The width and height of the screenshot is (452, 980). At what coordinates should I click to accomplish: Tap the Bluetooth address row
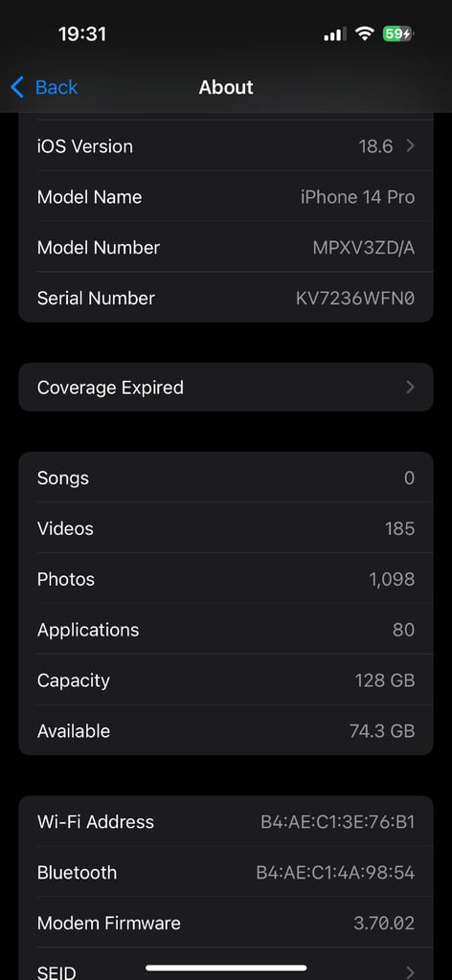[x=226, y=873]
